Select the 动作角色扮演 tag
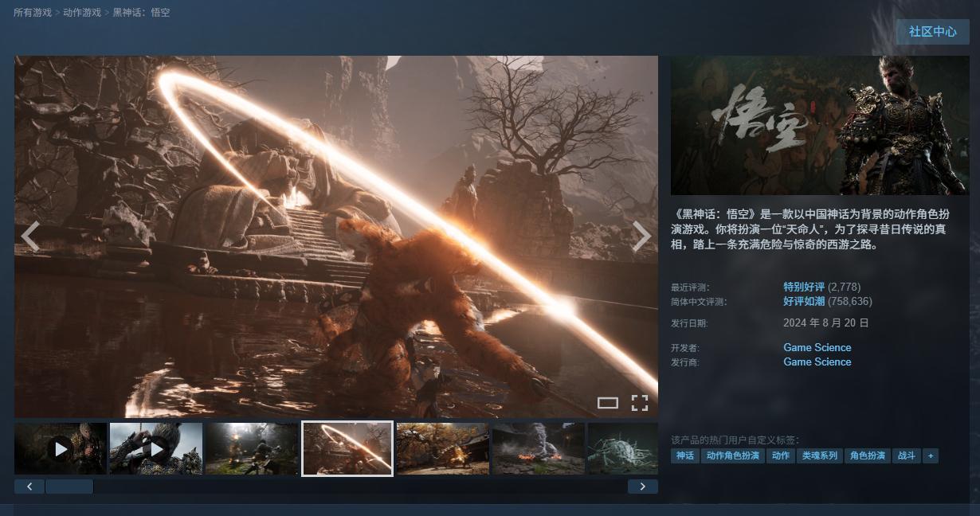Viewport: 980px width, 516px height. tap(733, 456)
